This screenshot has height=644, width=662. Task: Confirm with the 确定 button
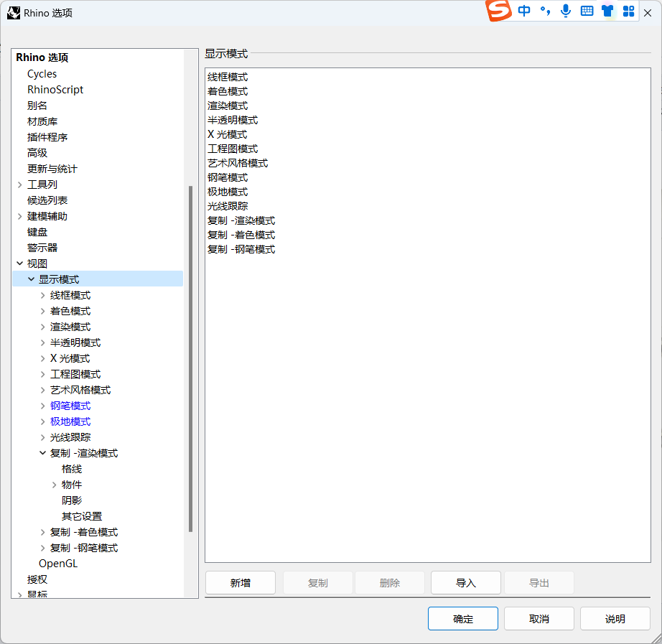[x=462, y=619]
